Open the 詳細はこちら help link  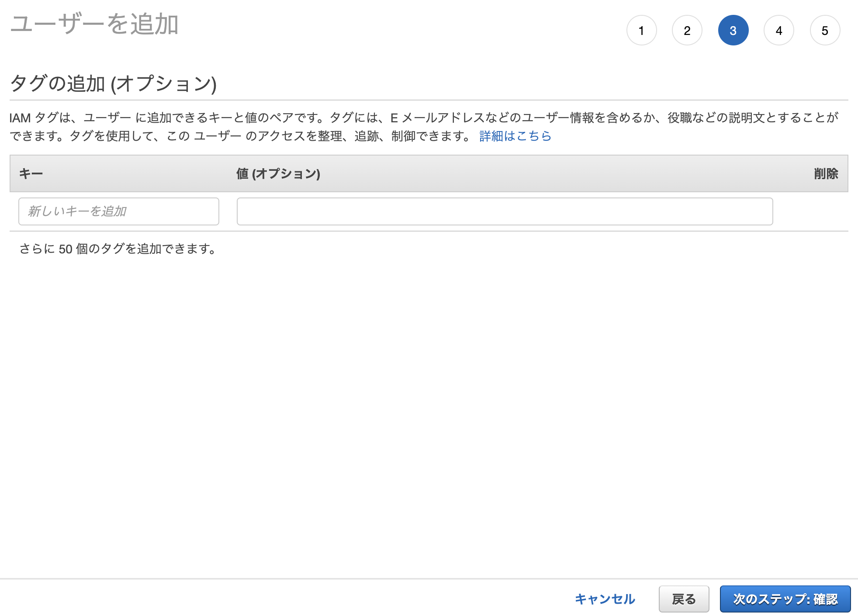pos(514,136)
